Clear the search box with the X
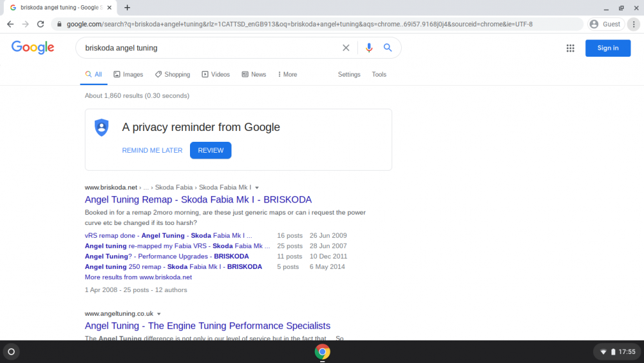 click(346, 48)
